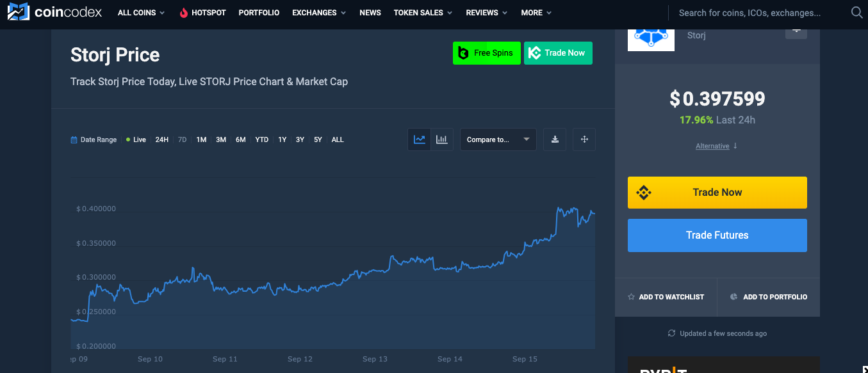This screenshot has height=373, width=868.
Task: Select the 3Y chart range
Action: click(300, 139)
